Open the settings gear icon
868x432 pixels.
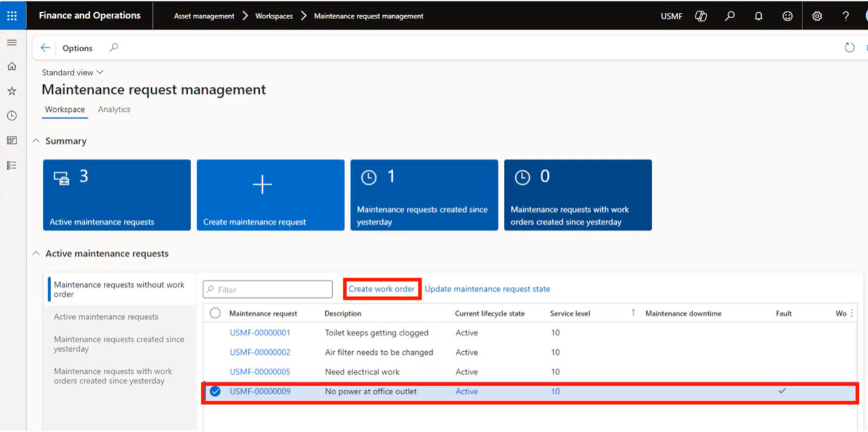(817, 16)
